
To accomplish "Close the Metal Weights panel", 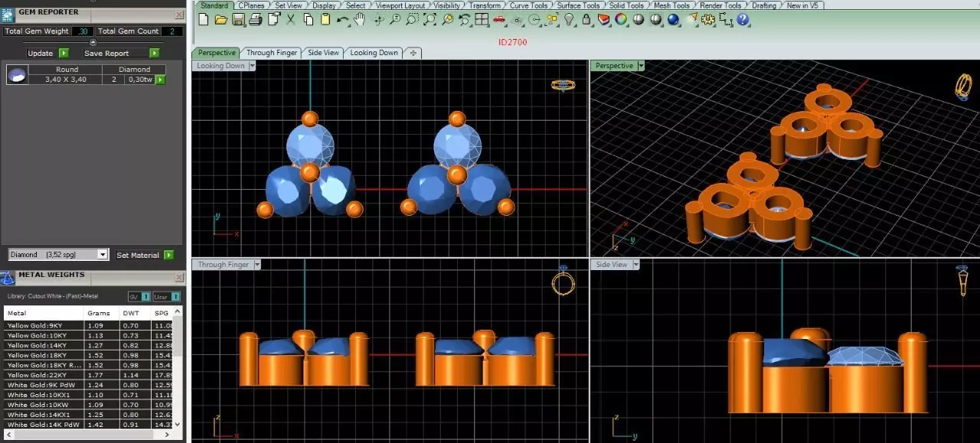I will coord(178,276).
